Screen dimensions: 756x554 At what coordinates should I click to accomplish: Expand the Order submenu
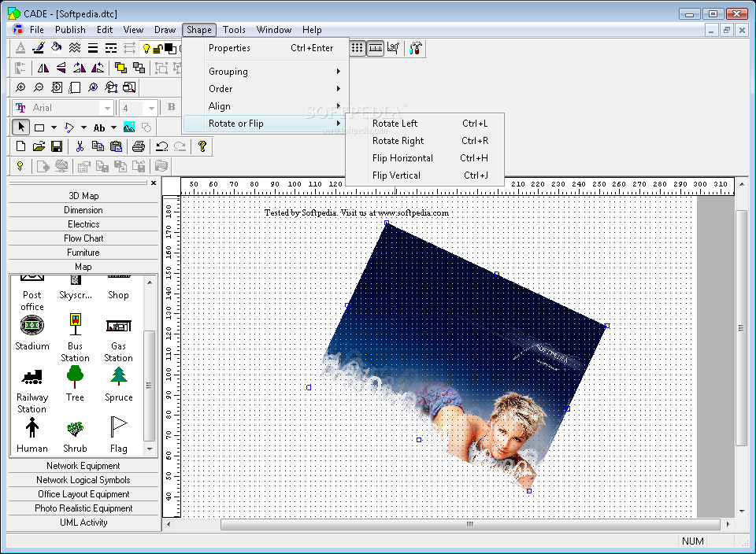coord(265,89)
